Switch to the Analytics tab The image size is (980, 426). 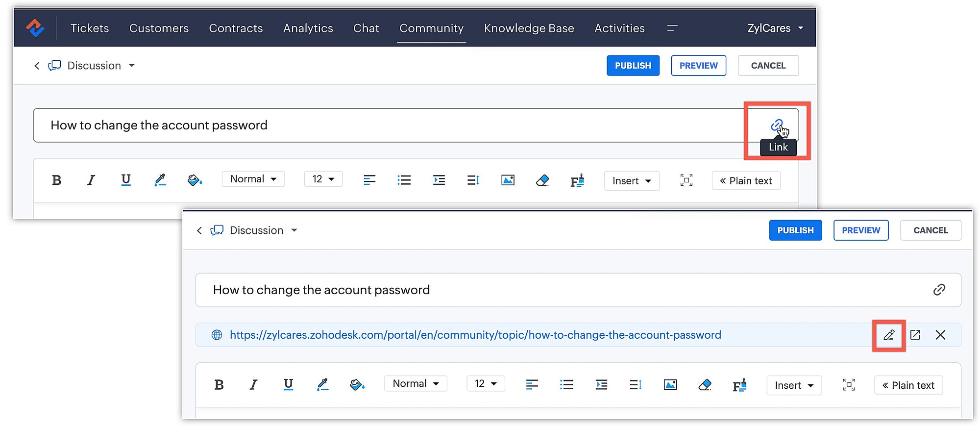pyautogui.click(x=308, y=28)
